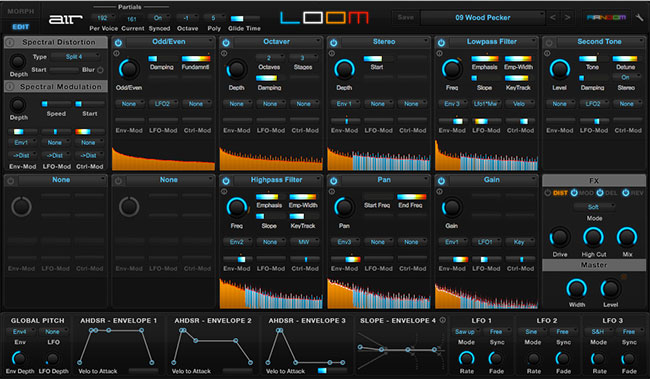Enable the Second Tone module power button
This screenshot has width=650, height=379.
[549, 43]
